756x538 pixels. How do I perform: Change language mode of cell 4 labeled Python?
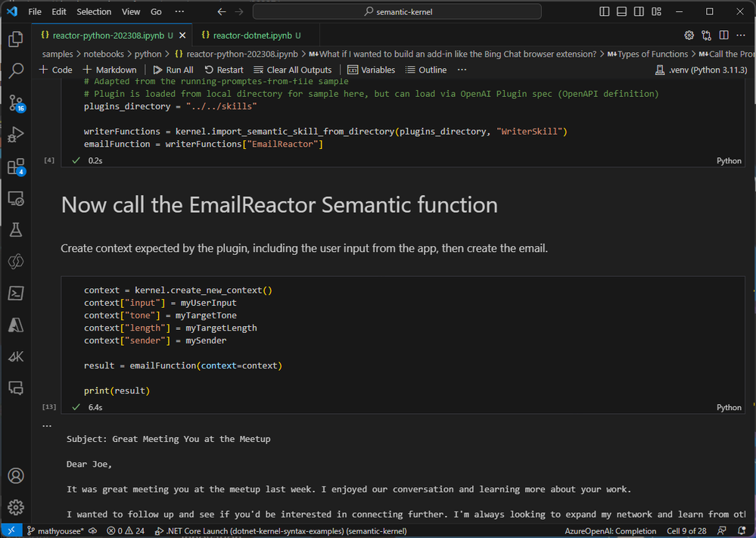tap(729, 160)
